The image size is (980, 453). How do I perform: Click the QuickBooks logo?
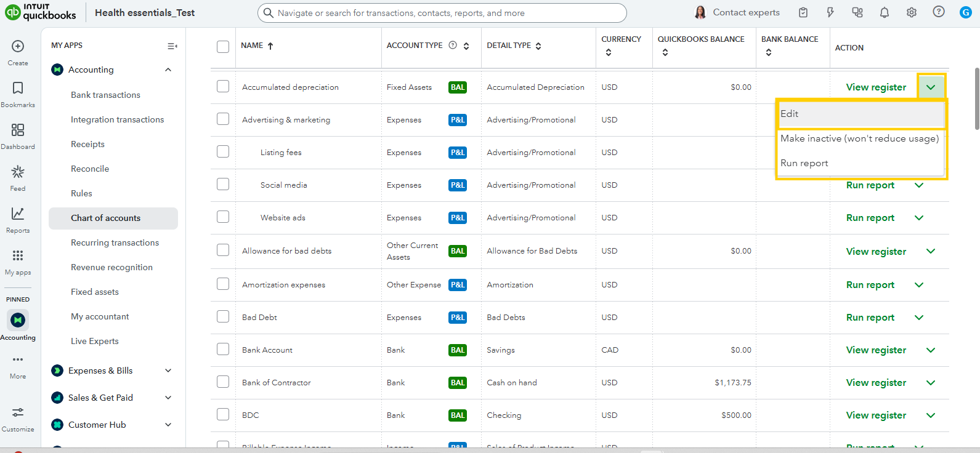[41, 12]
